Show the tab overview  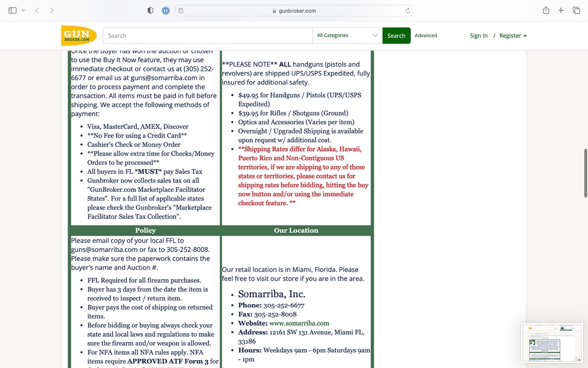(x=576, y=10)
